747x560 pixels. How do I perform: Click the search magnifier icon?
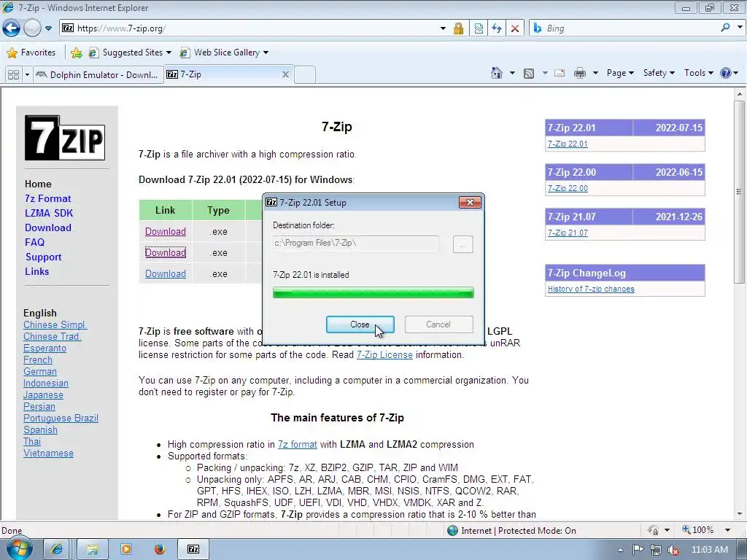tap(726, 28)
